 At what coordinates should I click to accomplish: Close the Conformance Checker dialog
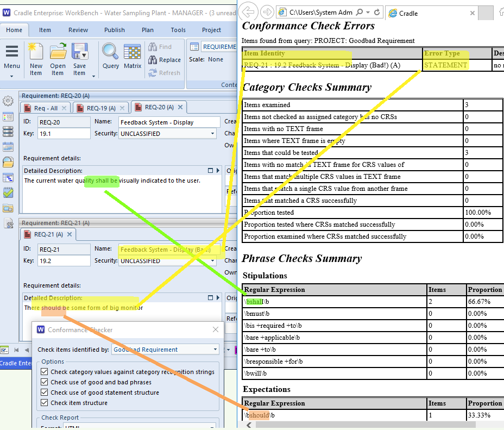[215, 329]
